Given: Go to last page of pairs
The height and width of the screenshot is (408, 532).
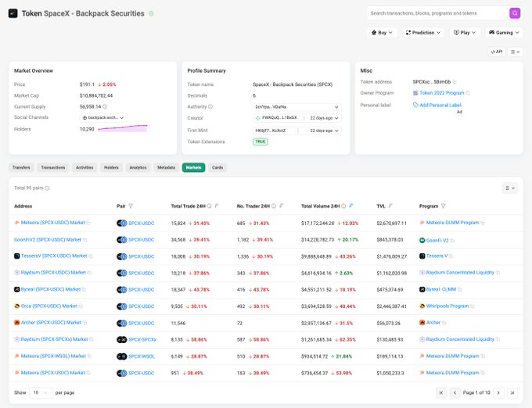Looking at the screenshot, I should pyautogui.click(x=512, y=392).
